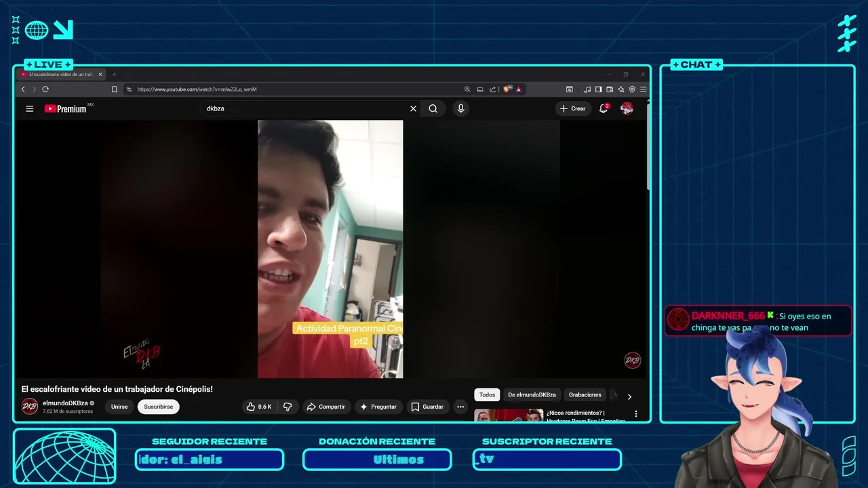Viewport: 868px width, 488px height.
Task: Subscribe with the Suscribirse button
Action: [x=159, y=407]
